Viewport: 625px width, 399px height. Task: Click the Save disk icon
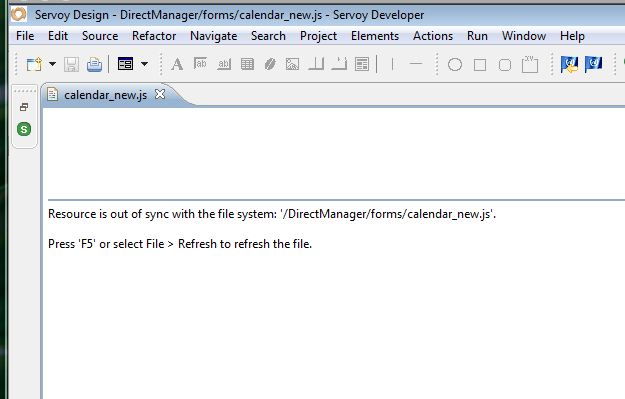[71, 64]
